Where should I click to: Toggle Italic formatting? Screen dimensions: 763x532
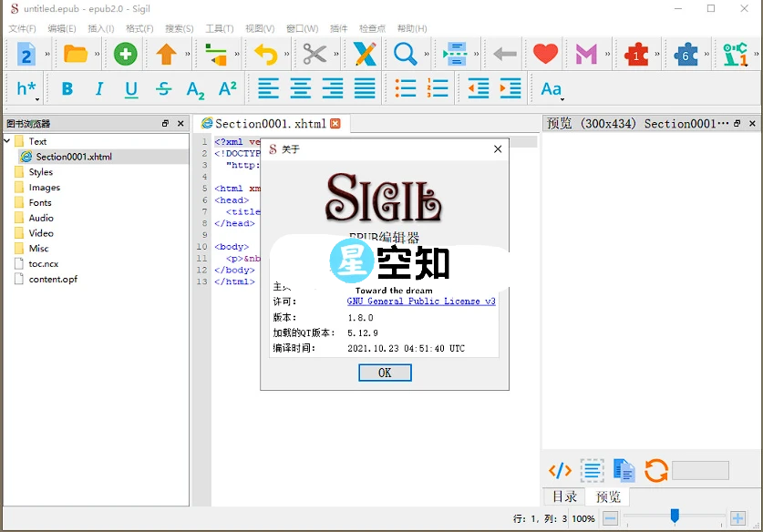[98, 88]
